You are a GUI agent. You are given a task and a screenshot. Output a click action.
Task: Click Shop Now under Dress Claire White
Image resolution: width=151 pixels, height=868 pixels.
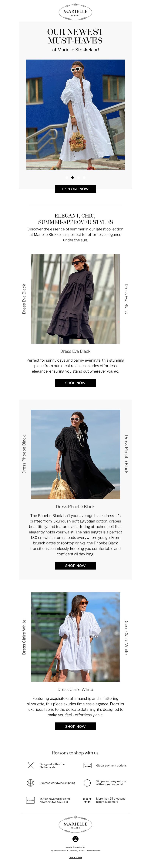pyautogui.click(x=75, y=726)
